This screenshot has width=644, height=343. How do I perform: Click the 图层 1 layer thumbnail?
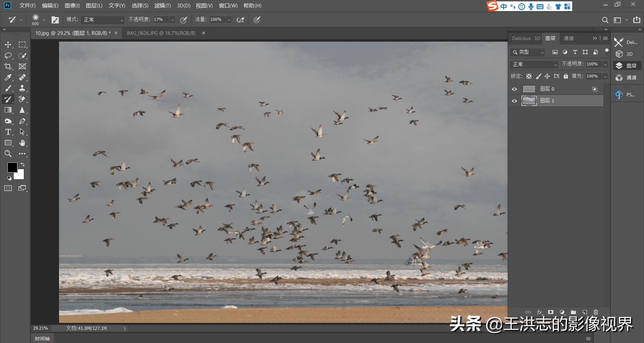point(529,101)
